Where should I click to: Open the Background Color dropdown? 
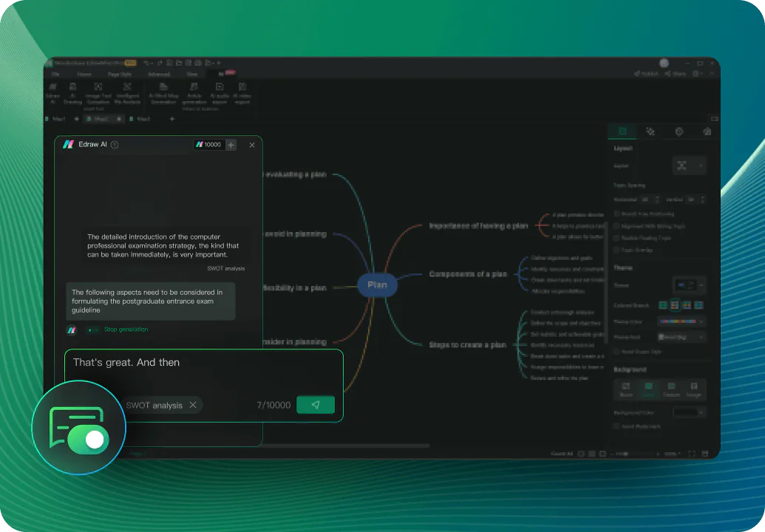[x=689, y=412]
